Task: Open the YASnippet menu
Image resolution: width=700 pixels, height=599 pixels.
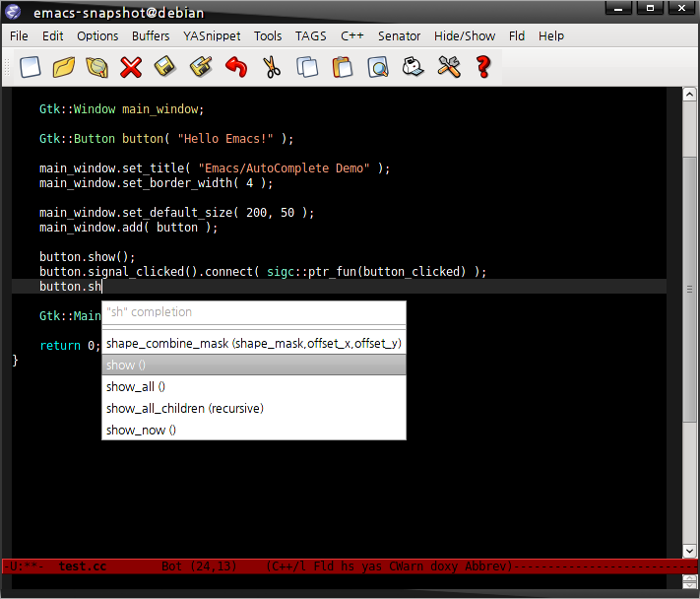Action: coord(212,35)
